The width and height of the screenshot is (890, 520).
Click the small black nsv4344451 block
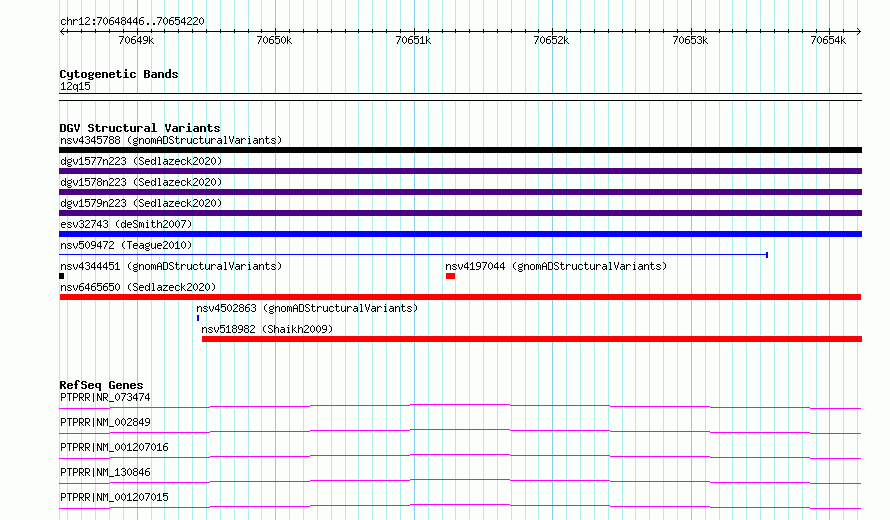pos(61,276)
